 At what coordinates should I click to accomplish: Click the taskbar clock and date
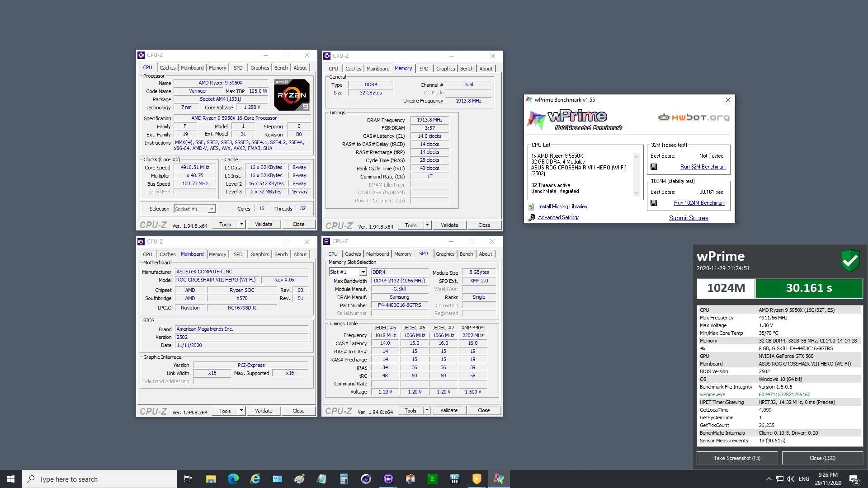tap(828, 479)
